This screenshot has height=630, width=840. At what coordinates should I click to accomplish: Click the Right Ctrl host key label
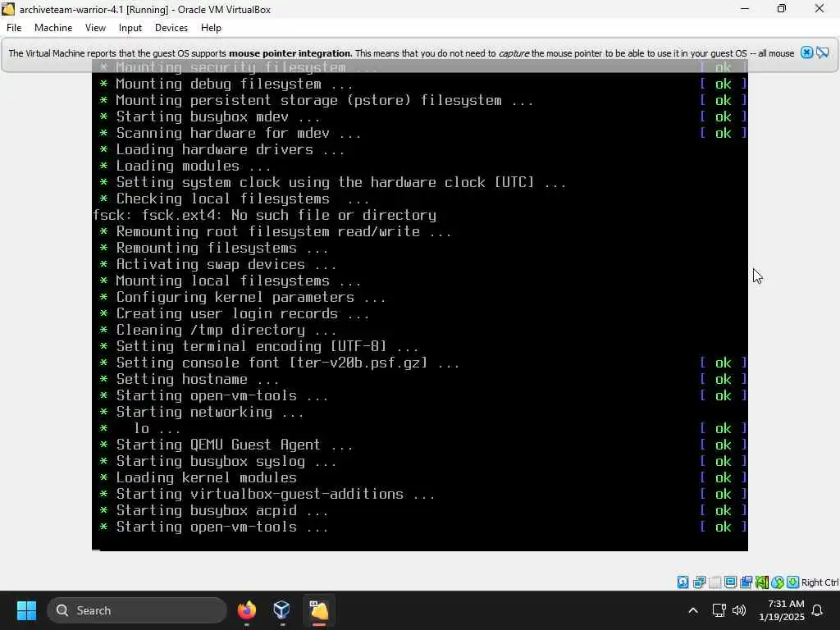point(819,582)
